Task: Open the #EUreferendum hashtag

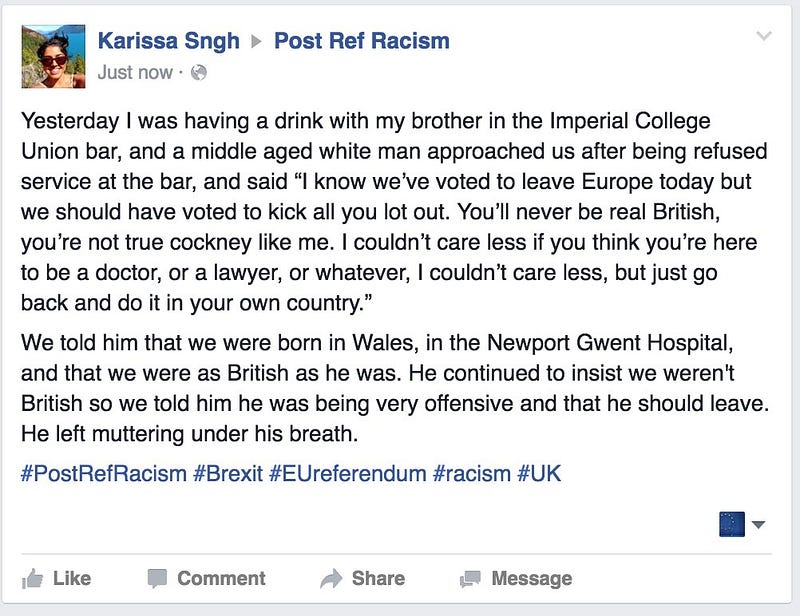Action: 347,473
